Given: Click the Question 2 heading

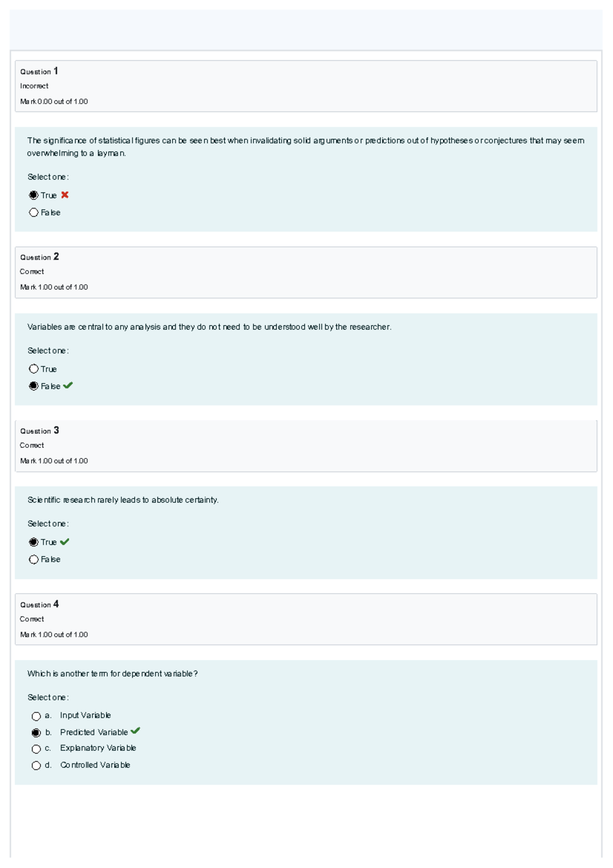Looking at the screenshot, I should pos(39,257).
